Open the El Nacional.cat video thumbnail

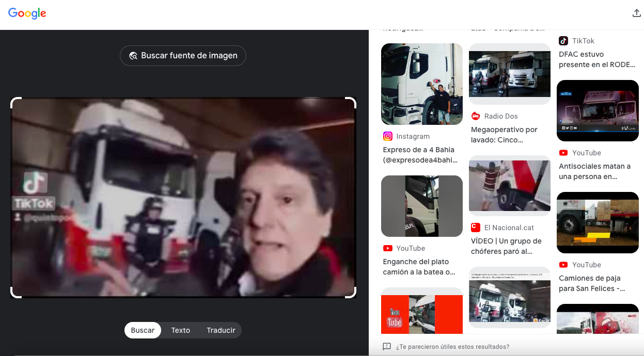[x=510, y=186]
